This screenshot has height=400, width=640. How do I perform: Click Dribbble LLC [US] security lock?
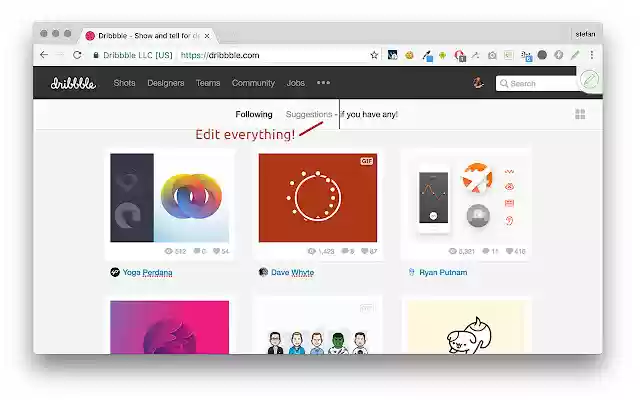[x=133, y=55]
